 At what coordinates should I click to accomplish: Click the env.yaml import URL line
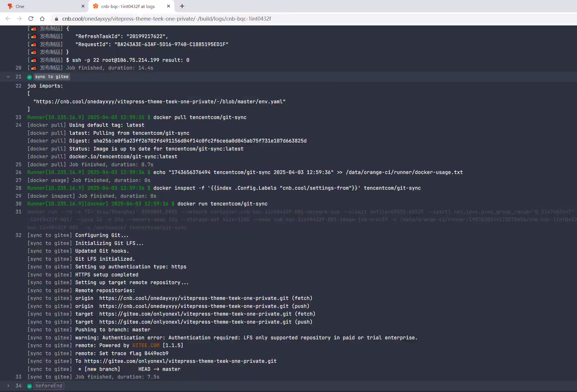coord(159,102)
